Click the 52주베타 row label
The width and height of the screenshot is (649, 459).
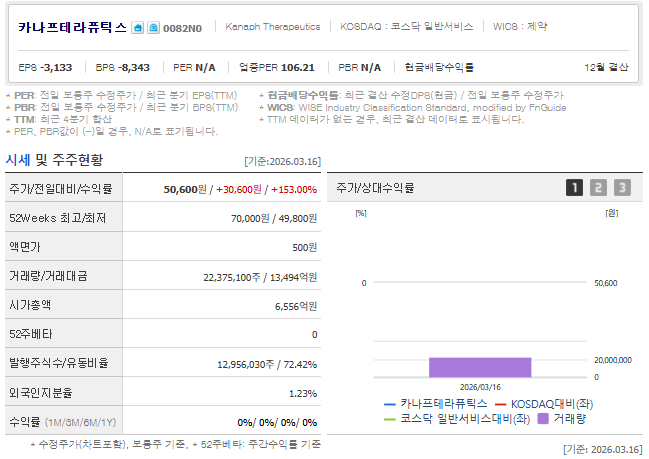[31, 334]
